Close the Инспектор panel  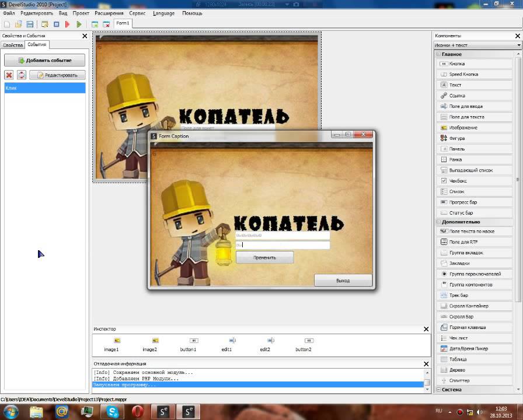coord(426,329)
